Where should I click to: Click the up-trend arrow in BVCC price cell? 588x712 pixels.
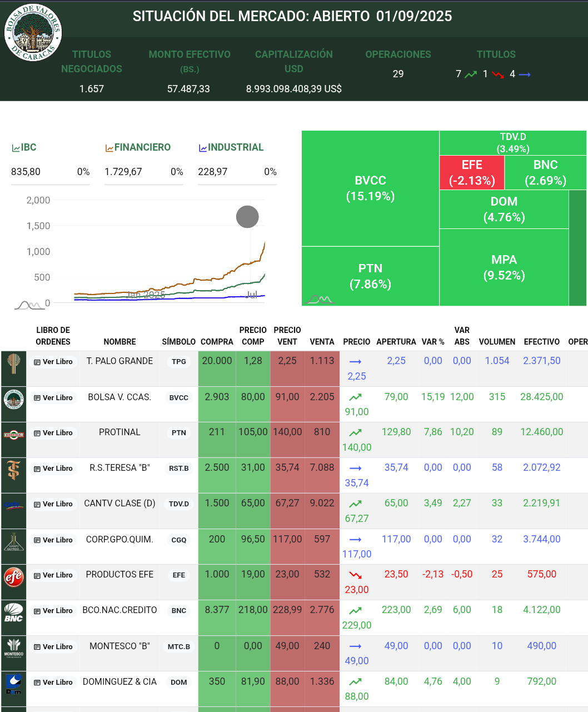pyautogui.click(x=356, y=397)
